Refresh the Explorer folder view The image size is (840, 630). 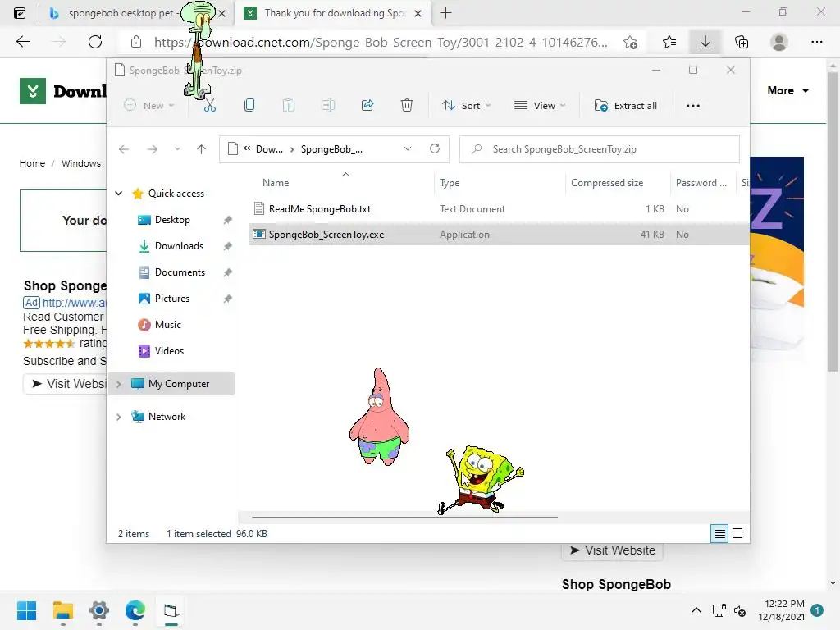[435, 149]
